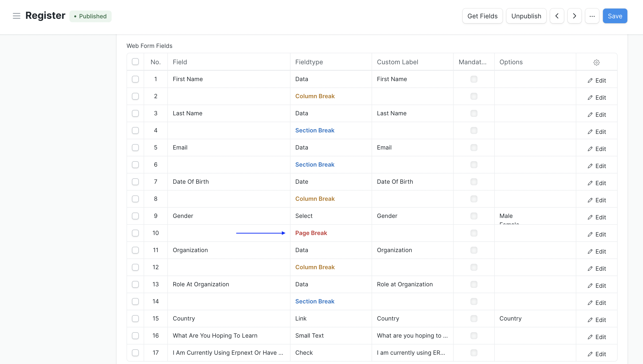Click the Edit icon for Country field
643x364 pixels.
tap(597, 319)
